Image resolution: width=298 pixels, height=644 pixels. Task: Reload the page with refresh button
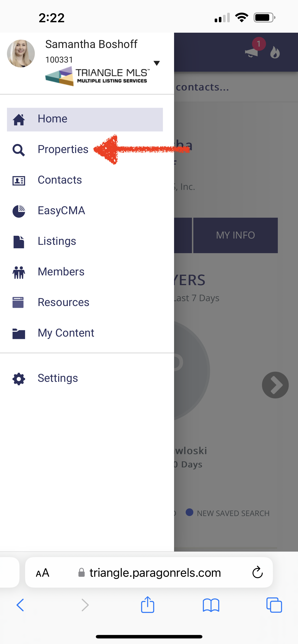[257, 572]
